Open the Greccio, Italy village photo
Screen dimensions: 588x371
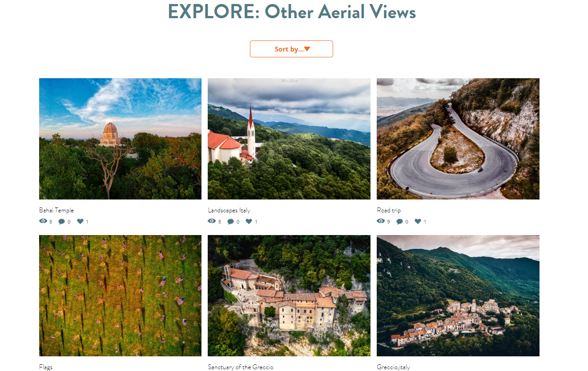tap(458, 295)
